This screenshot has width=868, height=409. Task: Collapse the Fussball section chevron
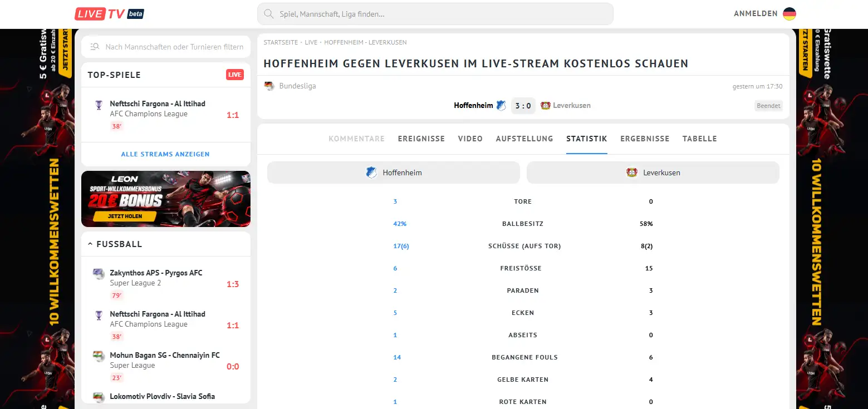[x=90, y=244]
